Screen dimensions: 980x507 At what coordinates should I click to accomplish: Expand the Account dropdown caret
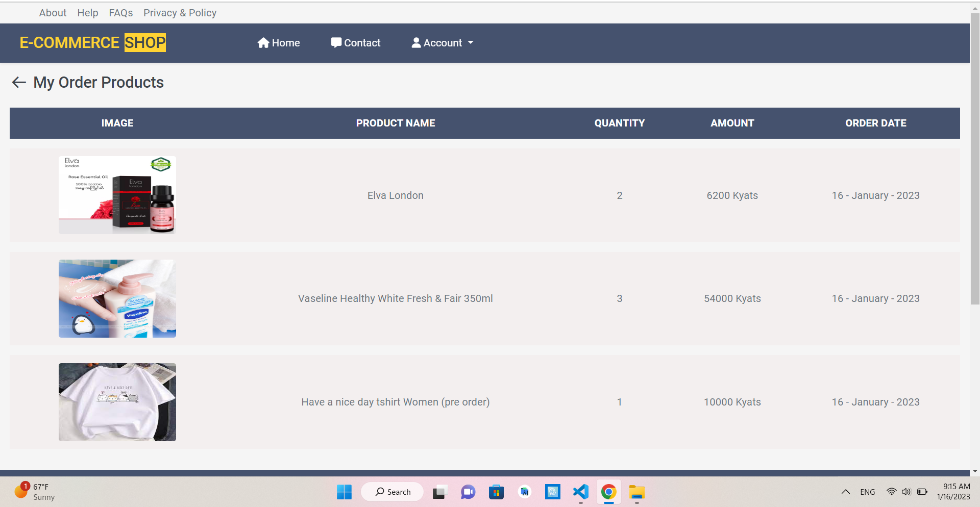[471, 43]
